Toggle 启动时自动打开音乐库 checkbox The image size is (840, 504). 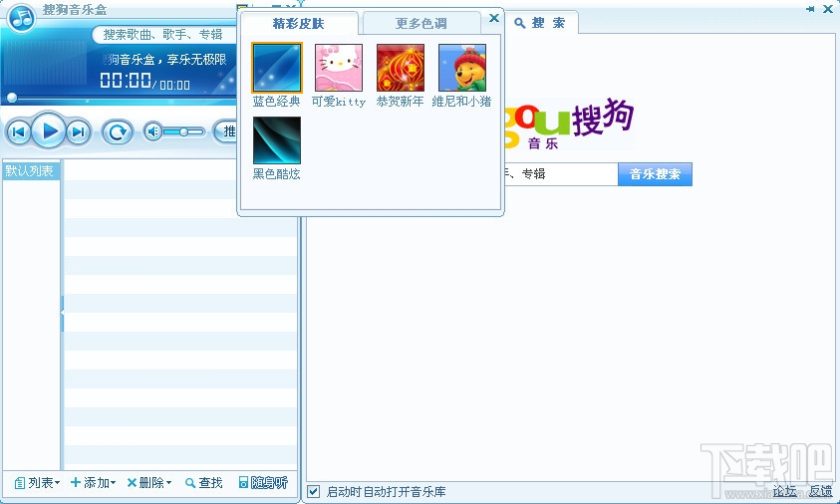coord(314,491)
